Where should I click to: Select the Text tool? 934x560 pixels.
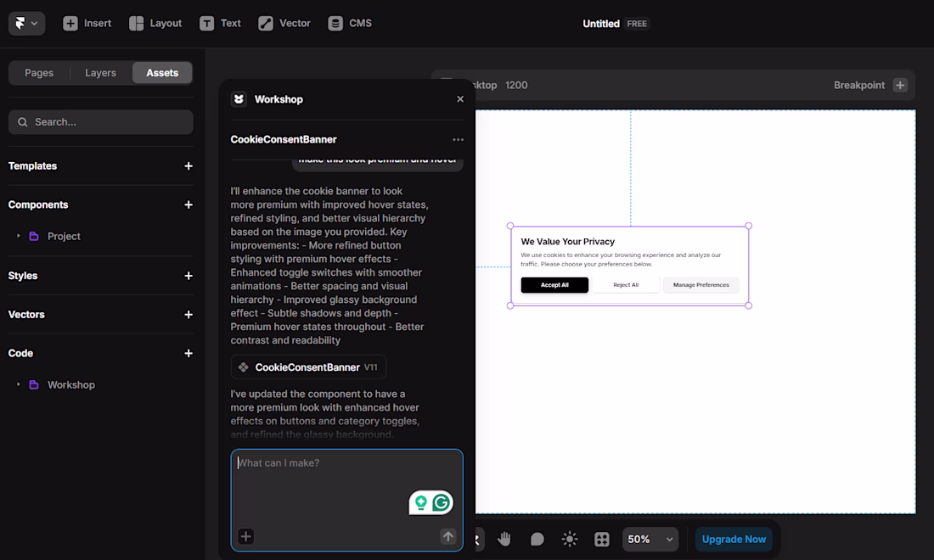221,23
